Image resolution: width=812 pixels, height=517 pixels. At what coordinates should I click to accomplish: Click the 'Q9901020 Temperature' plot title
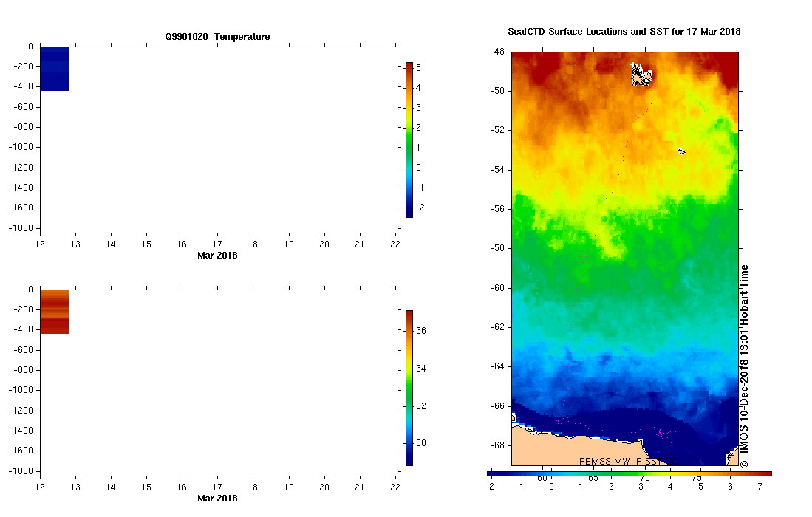point(217,37)
